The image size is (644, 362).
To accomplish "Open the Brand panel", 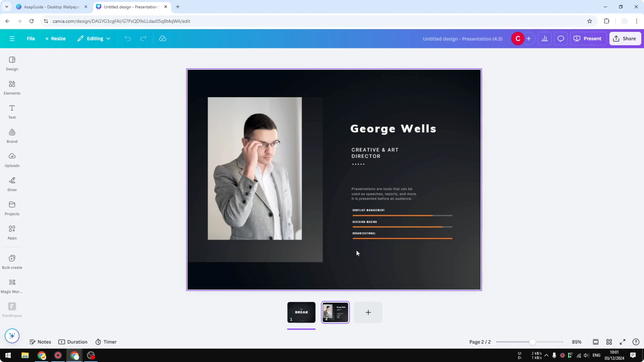I will 12,136.
